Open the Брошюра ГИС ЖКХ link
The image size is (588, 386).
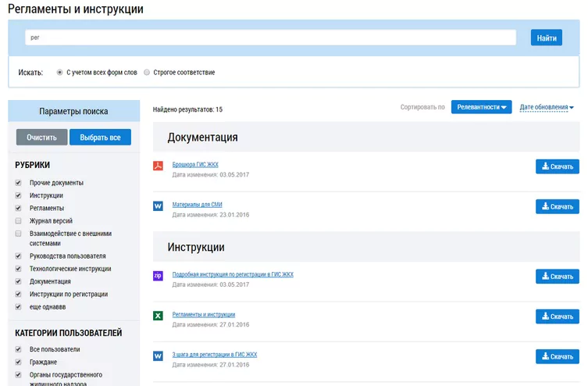pyautogui.click(x=195, y=164)
